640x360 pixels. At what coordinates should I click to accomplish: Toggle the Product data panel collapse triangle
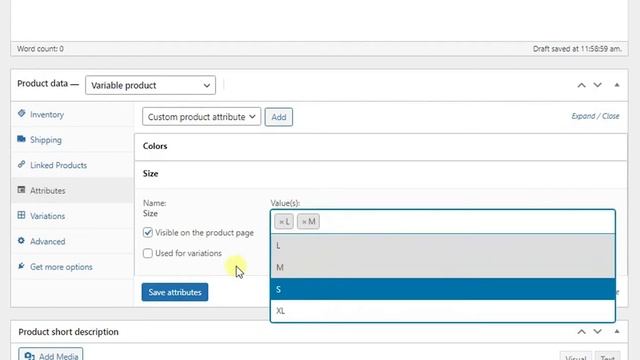617,85
